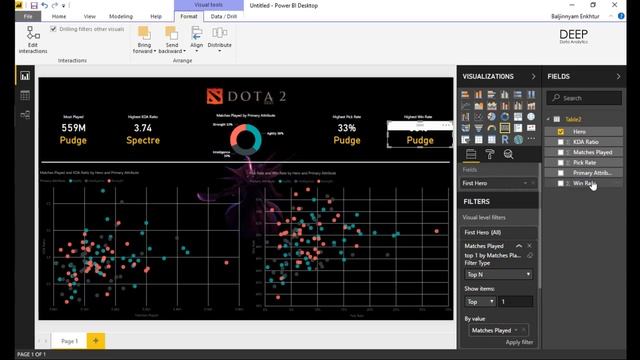This screenshot has width=640, height=360.
Task: Check the Pick Rate field
Action: pyautogui.click(x=561, y=162)
